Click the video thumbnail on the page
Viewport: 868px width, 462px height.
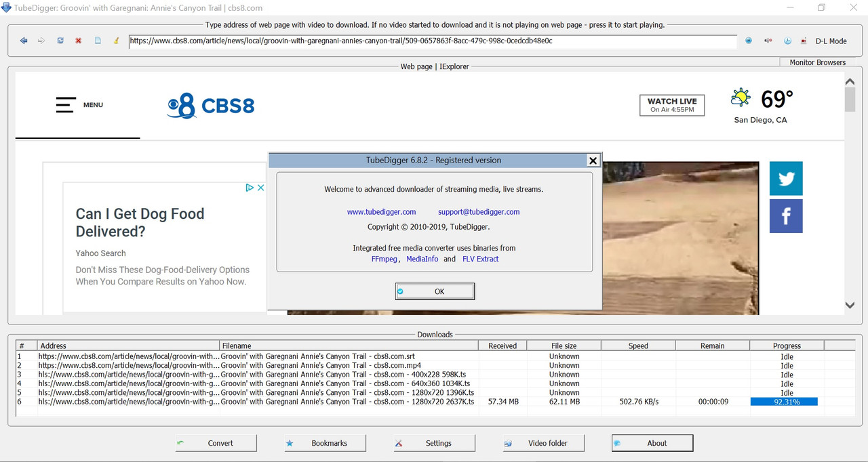click(x=681, y=237)
